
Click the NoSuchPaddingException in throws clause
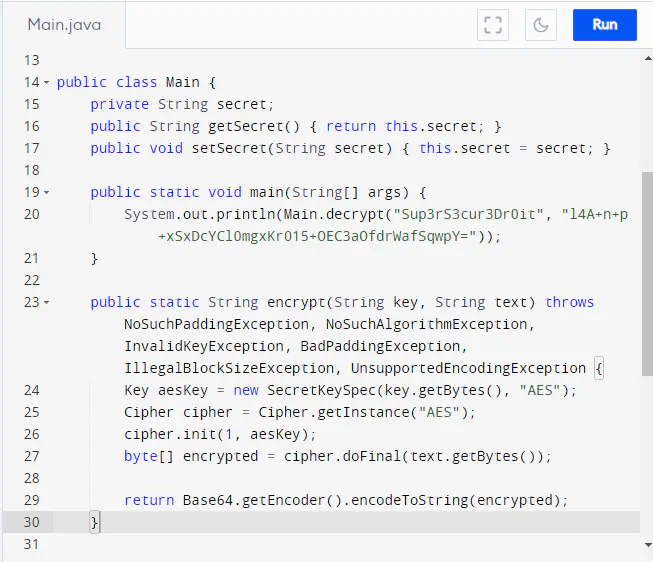[216, 324]
